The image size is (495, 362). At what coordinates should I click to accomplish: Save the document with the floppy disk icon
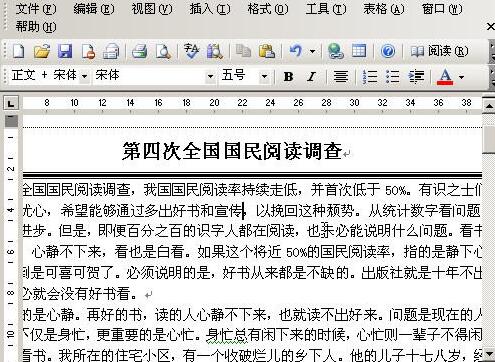click(x=65, y=51)
